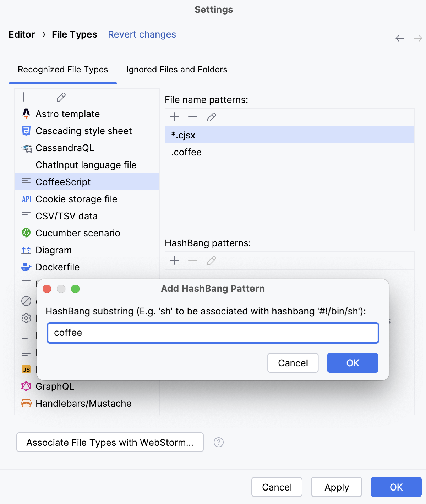Edit the selected file type with pencil icon
Screen dimensions: 426x504
click(x=61, y=97)
